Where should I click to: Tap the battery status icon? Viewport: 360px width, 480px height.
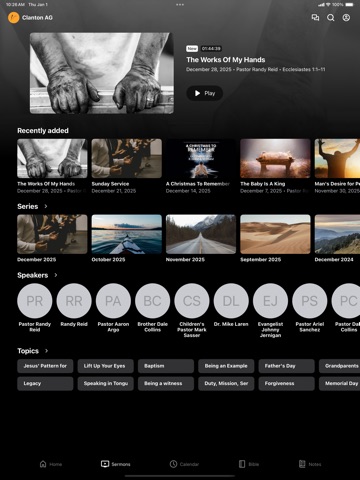point(350,5)
